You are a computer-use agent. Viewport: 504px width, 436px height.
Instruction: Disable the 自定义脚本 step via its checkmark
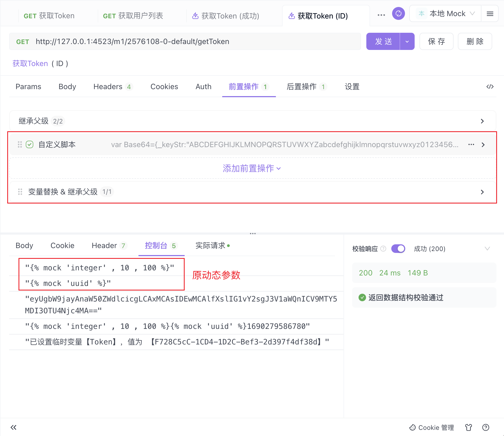pyautogui.click(x=30, y=144)
